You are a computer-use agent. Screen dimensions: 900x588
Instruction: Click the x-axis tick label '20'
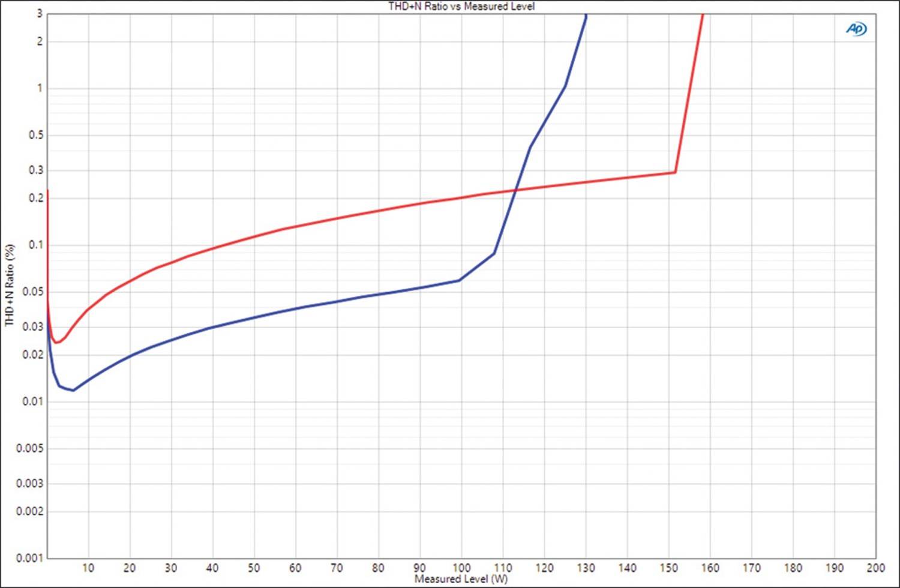[129, 568]
